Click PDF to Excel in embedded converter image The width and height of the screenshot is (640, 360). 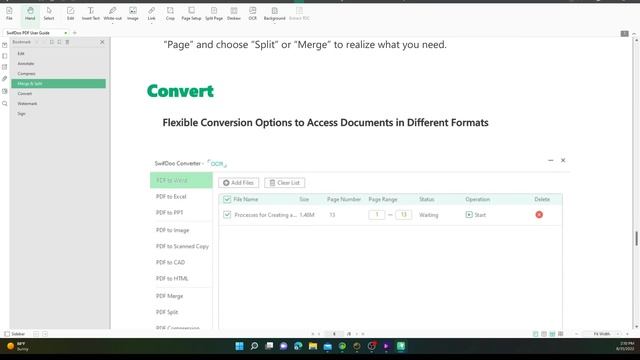171,197
